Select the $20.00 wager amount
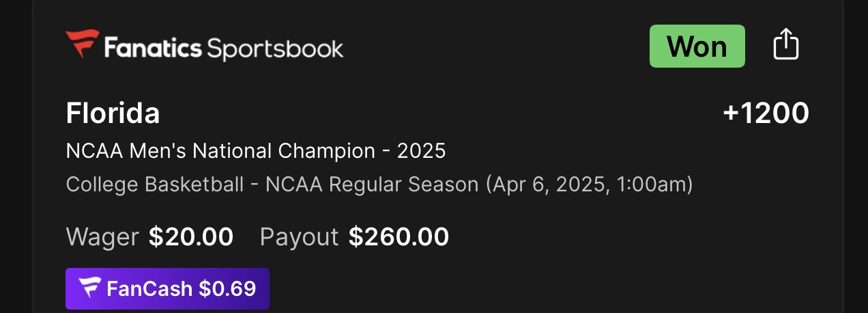This screenshot has width=868, height=313. [191, 236]
